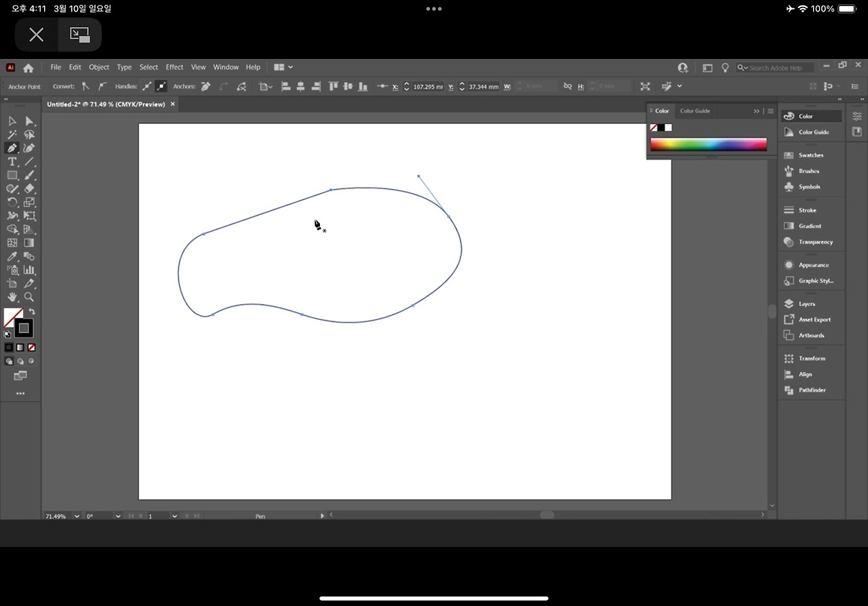Pick the Column Graph tool

tap(29, 270)
